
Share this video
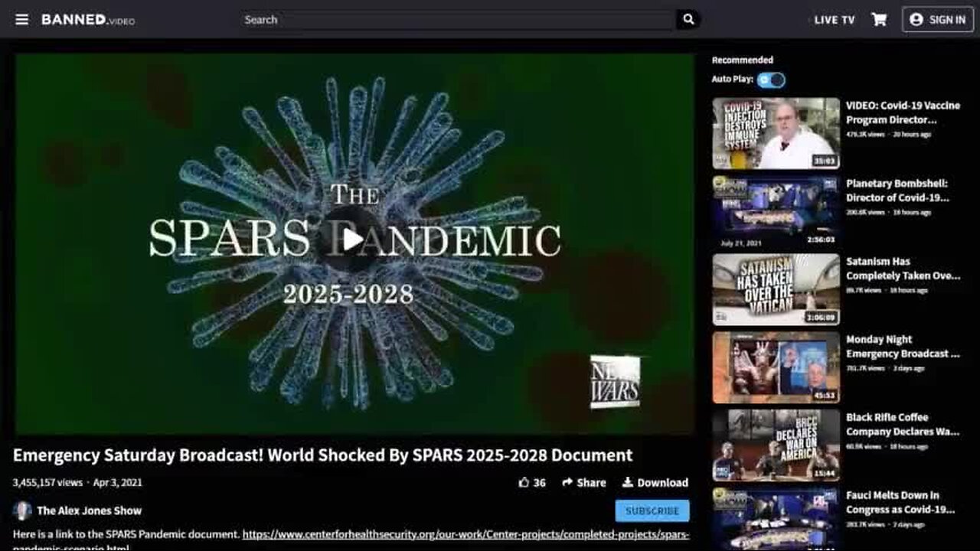pos(583,482)
